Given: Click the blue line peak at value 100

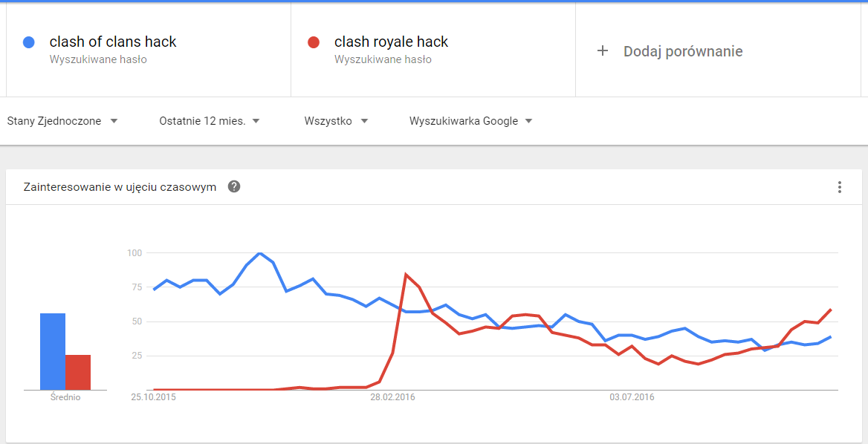Looking at the screenshot, I should (x=259, y=252).
